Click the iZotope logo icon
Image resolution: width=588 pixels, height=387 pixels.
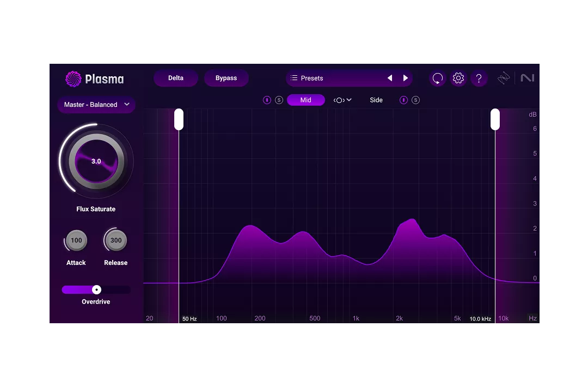point(504,78)
